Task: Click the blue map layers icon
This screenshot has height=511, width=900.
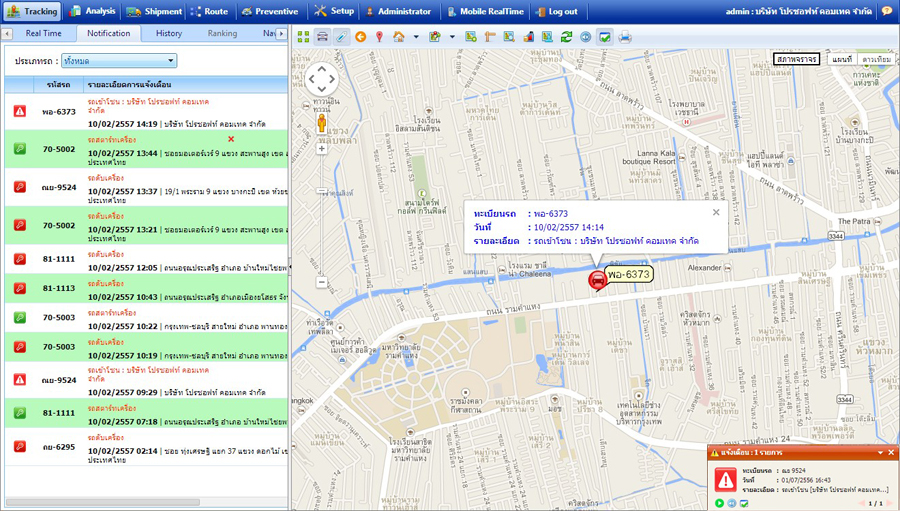Action: (x=547, y=37)
